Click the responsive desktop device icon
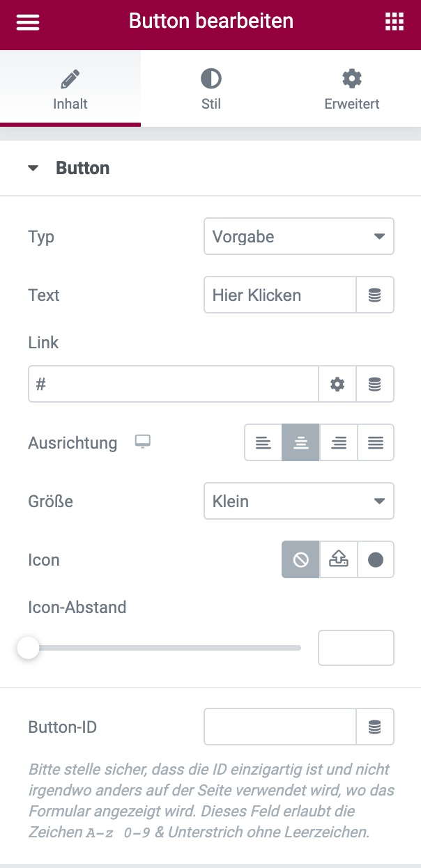Viewport: 421px width, 868px height. coord(143,442)
